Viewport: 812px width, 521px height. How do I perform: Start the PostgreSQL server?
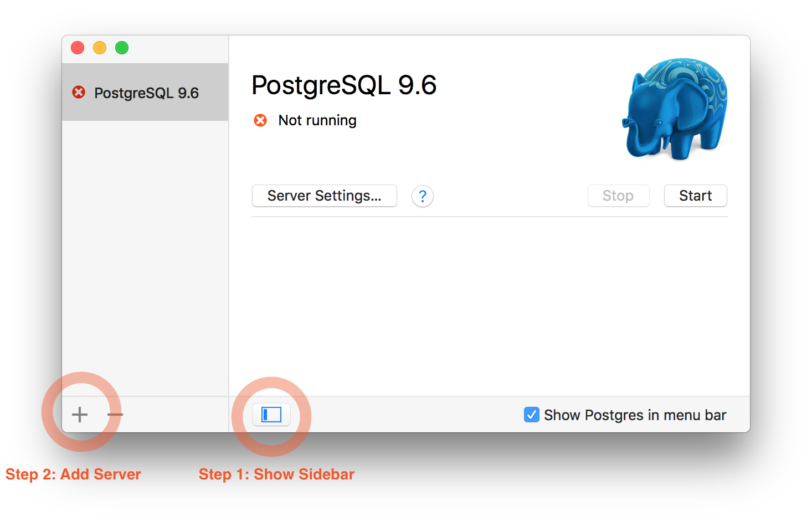pos(696,196)
